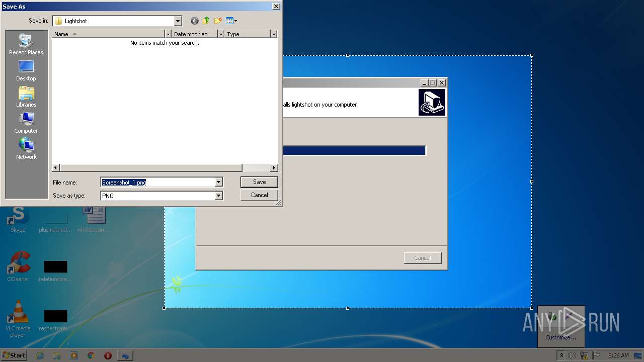644x362 pixels.
Task: Select Skype desktop shortcut
Action: 18,219
